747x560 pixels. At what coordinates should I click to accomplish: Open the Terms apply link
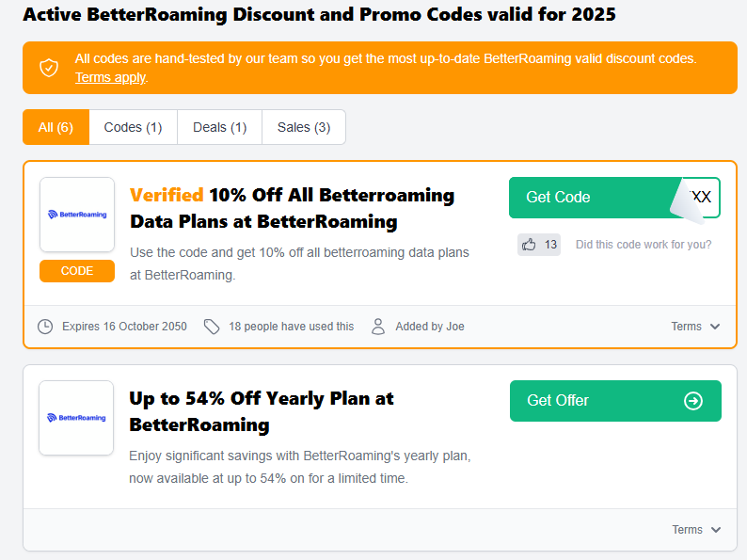click(x=110, y=77)
